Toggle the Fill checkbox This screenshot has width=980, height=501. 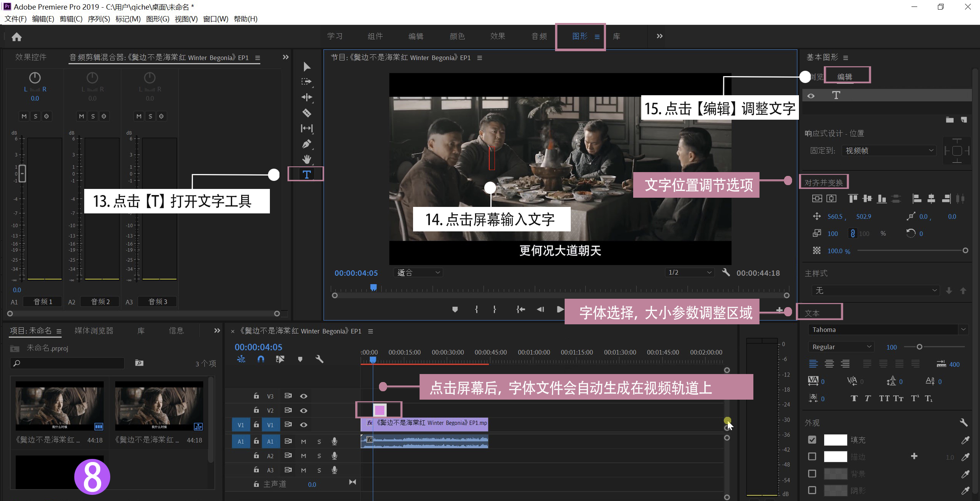tap(812, 440)
